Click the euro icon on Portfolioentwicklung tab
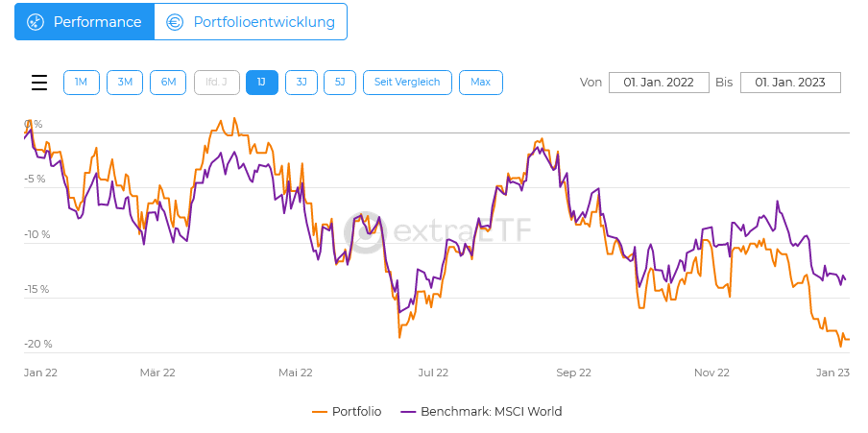The height and width of the screenshot is (433, 868). [x=175, y=22]
